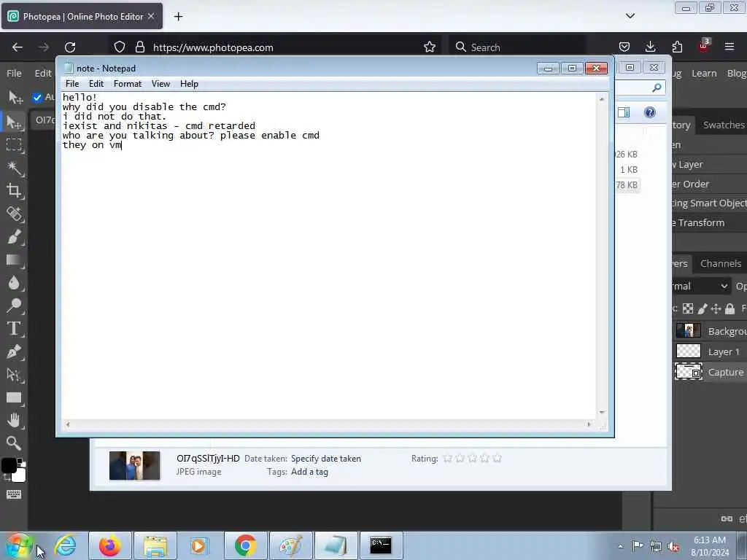
Task: Click the Explorer help question mark icon
Action: pyautogui.click(x=650, y=112)
